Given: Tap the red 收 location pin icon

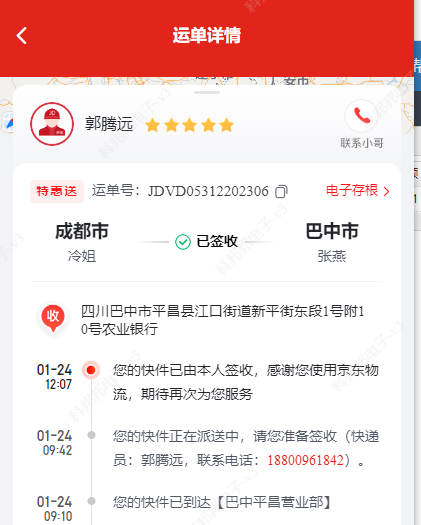Looking at the screenshot, I should [x=53, y=318].
